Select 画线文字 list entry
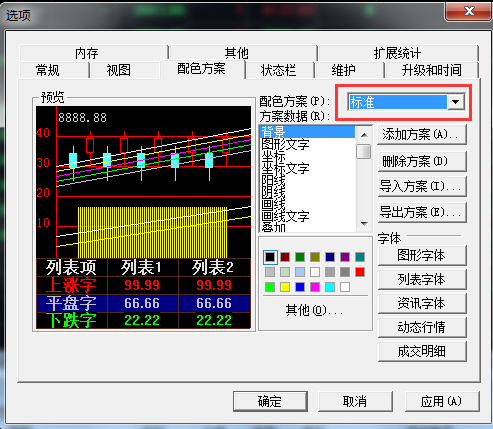This screenshot has width=493, height=429. pos(285,216)
